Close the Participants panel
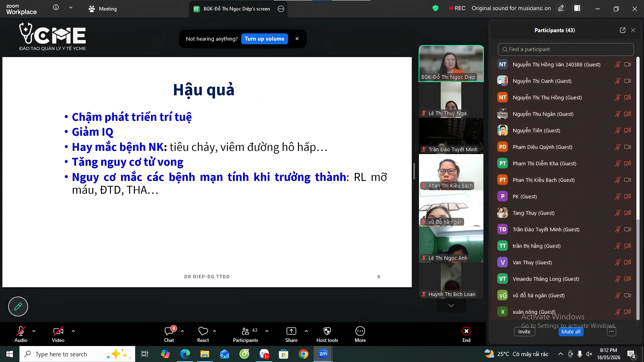This screenshot has height=362, width=644. (x=633, y=30)
